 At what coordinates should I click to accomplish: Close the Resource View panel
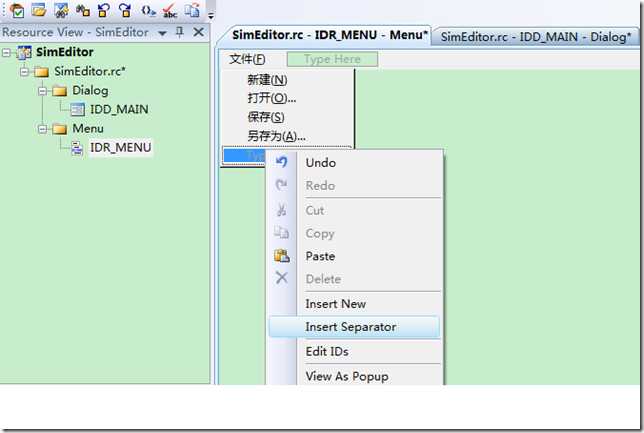pos(198,32)
